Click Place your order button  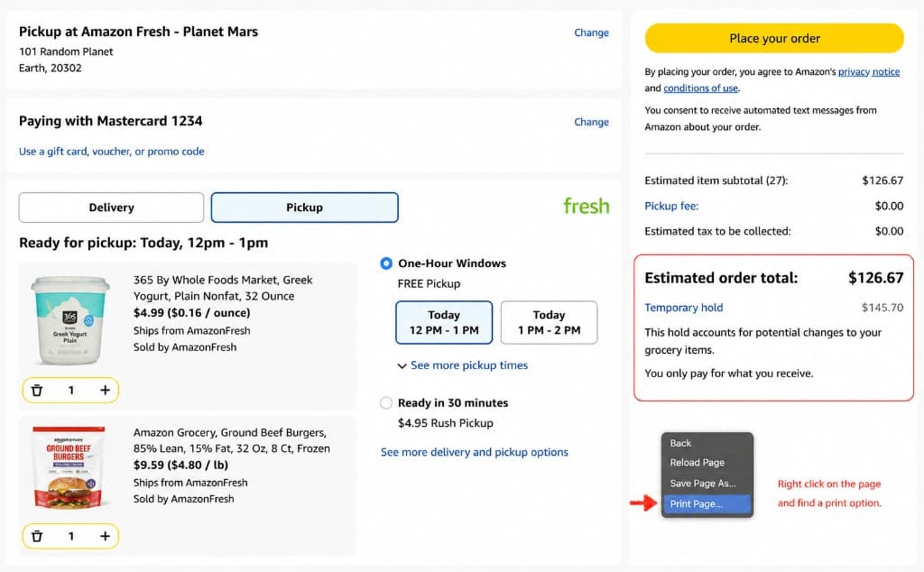774,38
